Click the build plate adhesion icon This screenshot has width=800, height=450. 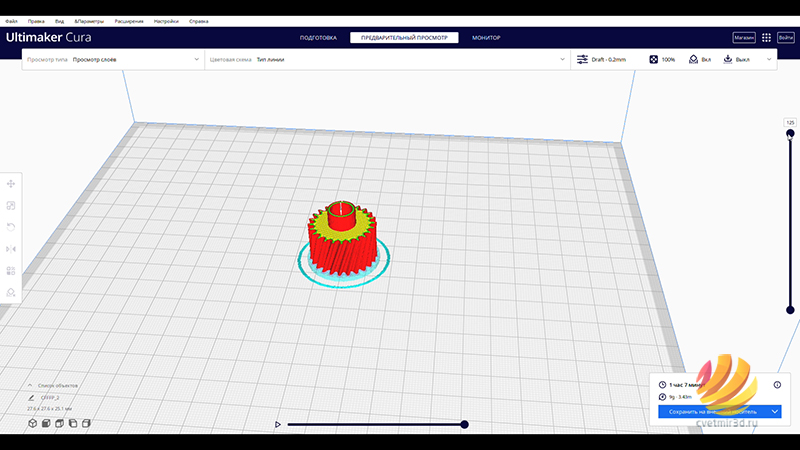coord(728,60)
